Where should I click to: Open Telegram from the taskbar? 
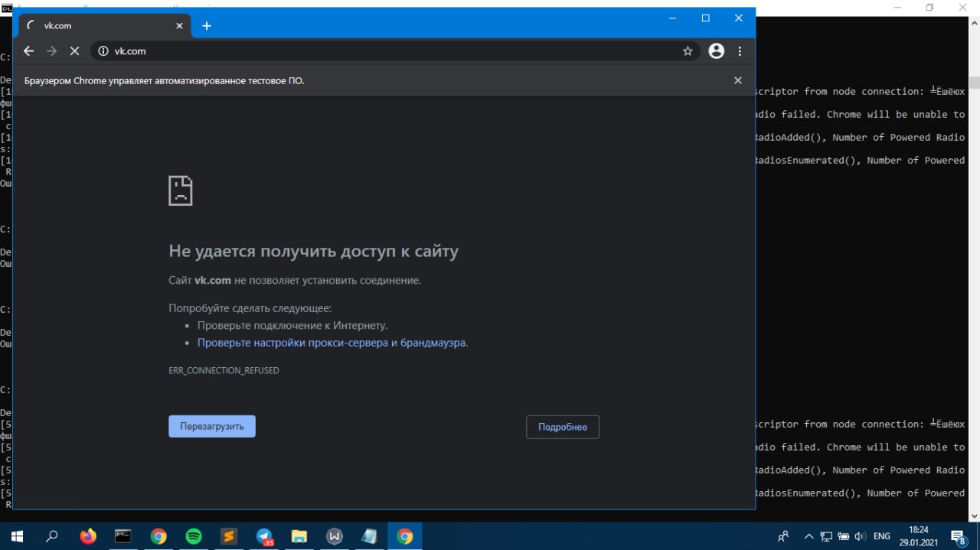tap(264, 536)
